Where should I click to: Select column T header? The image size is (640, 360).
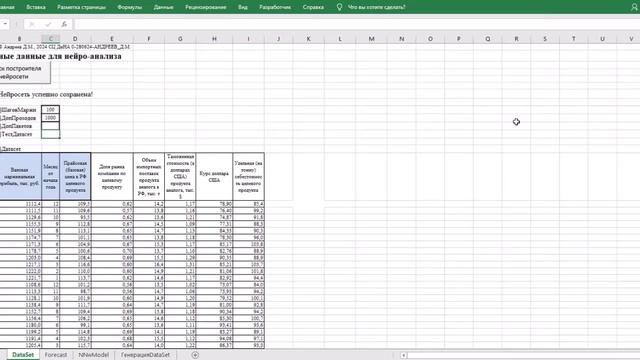(x=573, y=39)
